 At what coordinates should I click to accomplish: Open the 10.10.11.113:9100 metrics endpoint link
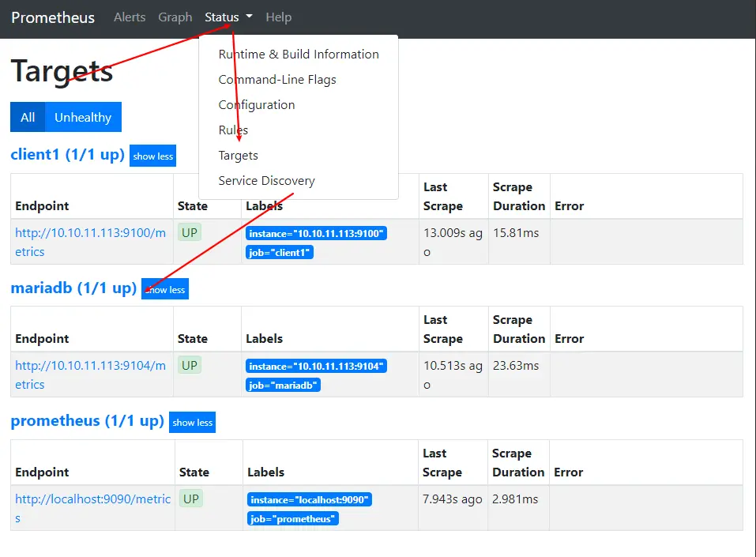90,233
